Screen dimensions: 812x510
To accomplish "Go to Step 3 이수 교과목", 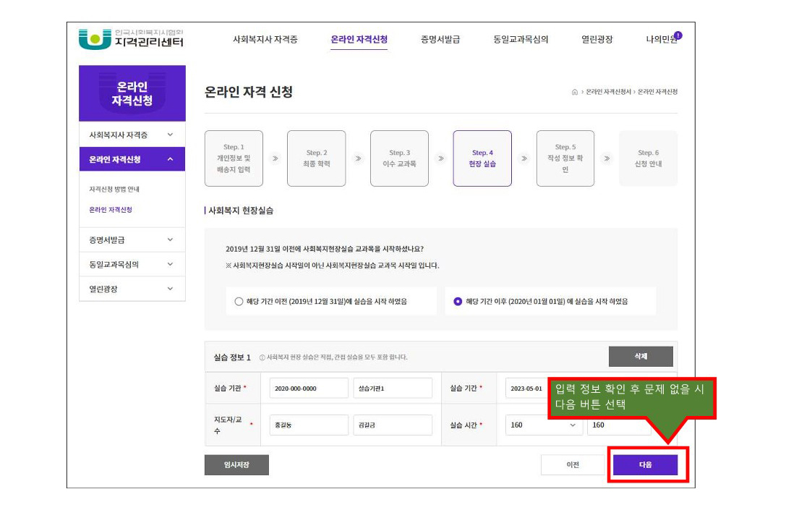I will pos(399,158).
